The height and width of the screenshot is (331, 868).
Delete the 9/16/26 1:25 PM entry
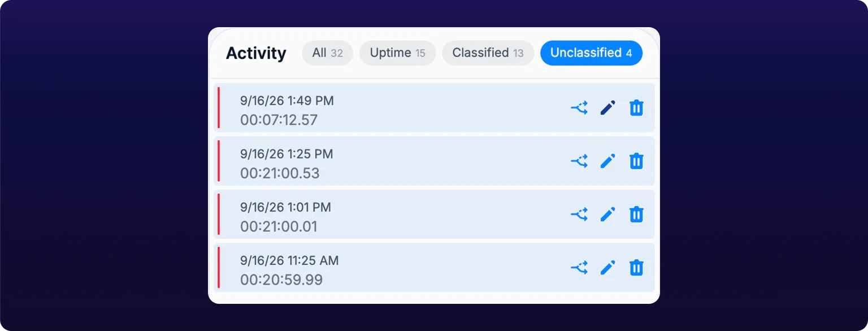636,161
